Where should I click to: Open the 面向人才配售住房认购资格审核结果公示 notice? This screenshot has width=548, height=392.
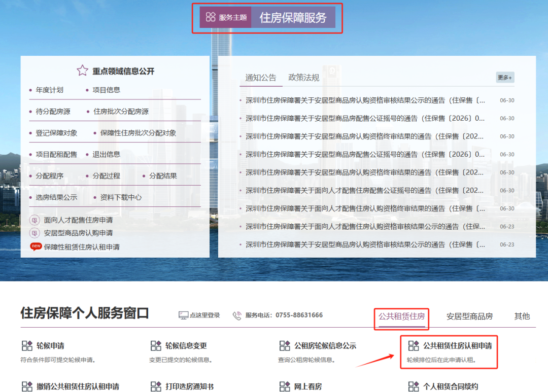point(365,226)
